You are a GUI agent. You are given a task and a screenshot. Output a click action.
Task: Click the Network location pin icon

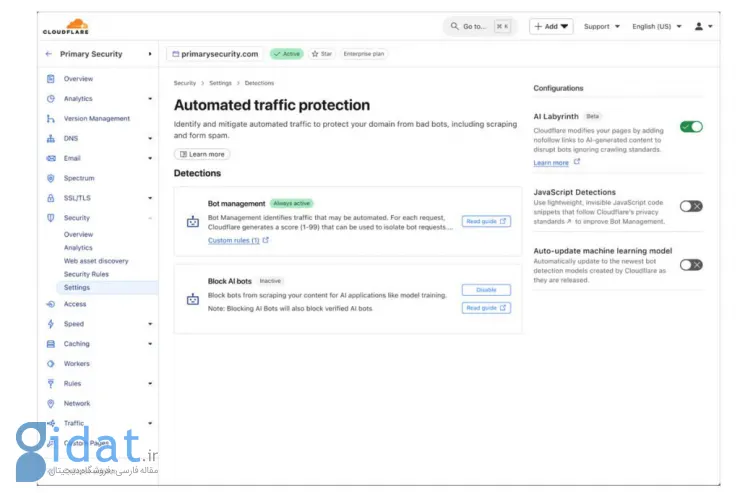click(50, 403)
